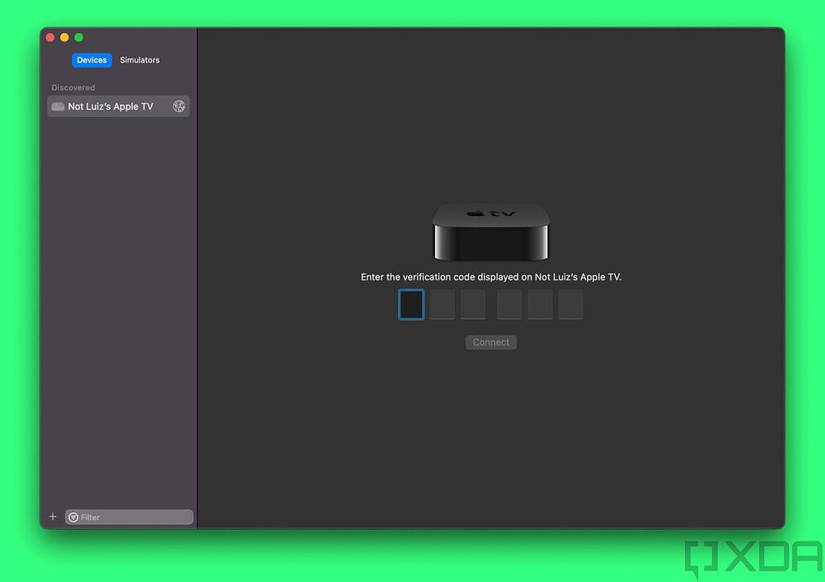Click the second verification code box
Viewport: 825px width, 582px height.
click(x=442, y=305)
